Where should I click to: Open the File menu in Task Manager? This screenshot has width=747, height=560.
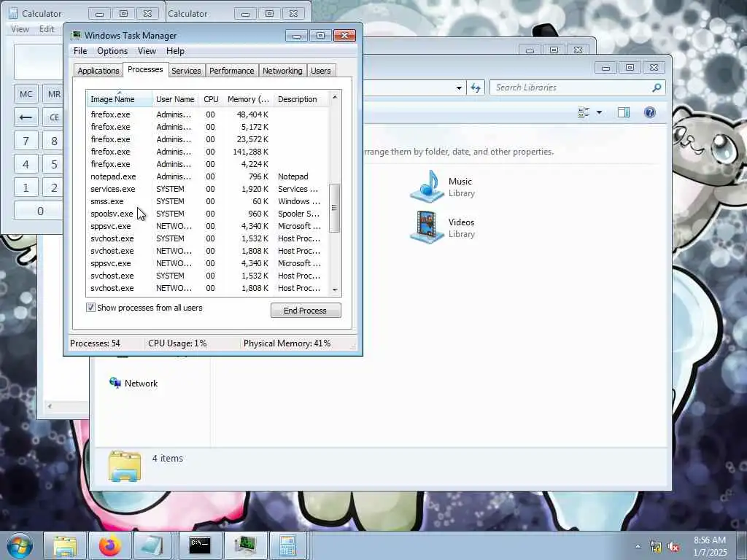point(80,51)
